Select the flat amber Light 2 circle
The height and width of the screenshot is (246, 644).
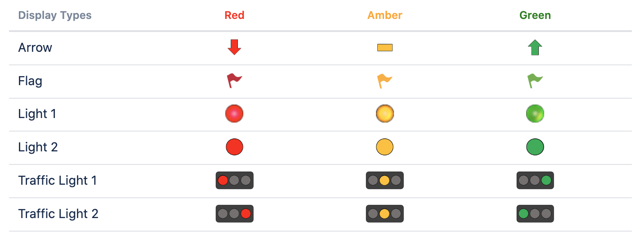[x=385, y=147]
